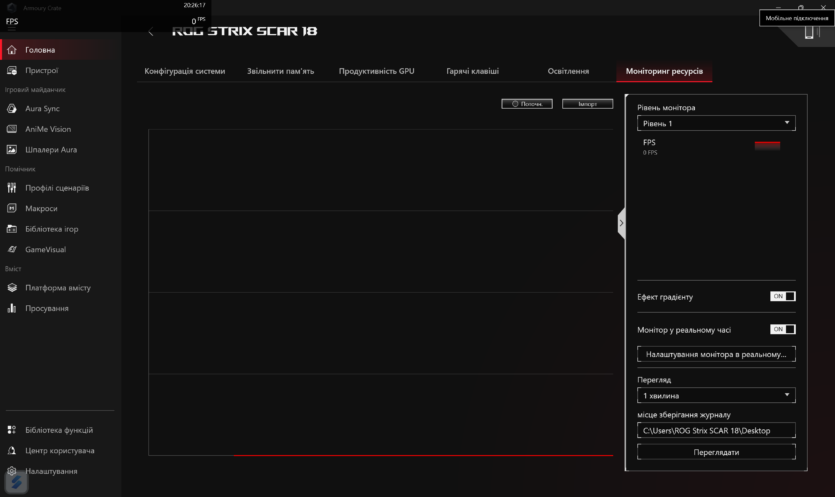
Task: Click the Макроси macro icon
Action: click(12, 208)
